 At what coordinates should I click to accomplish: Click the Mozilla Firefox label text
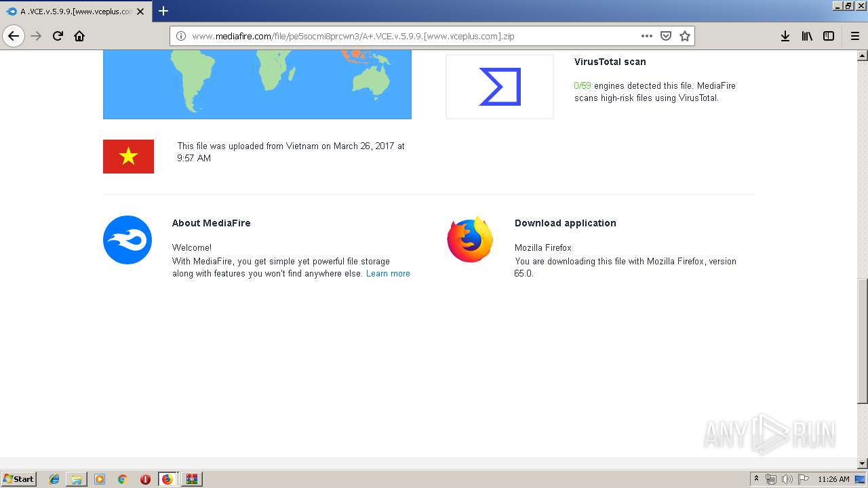[542, 248]
